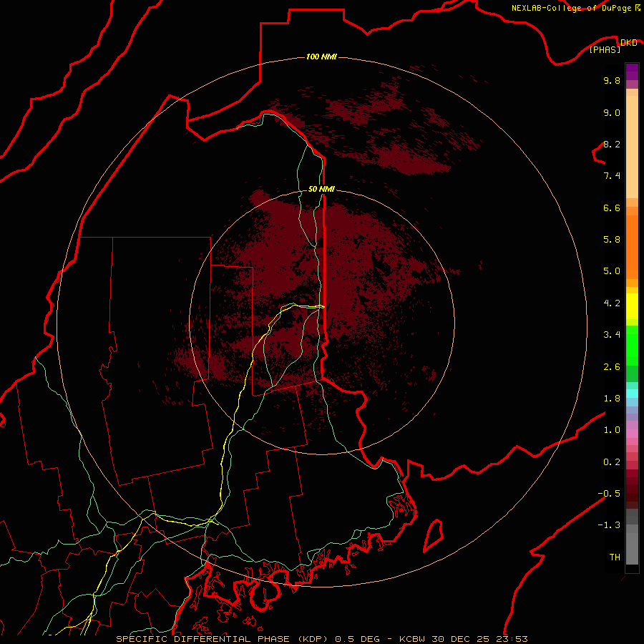Click the 5.0 color scale value

click(x=612, y=271)
